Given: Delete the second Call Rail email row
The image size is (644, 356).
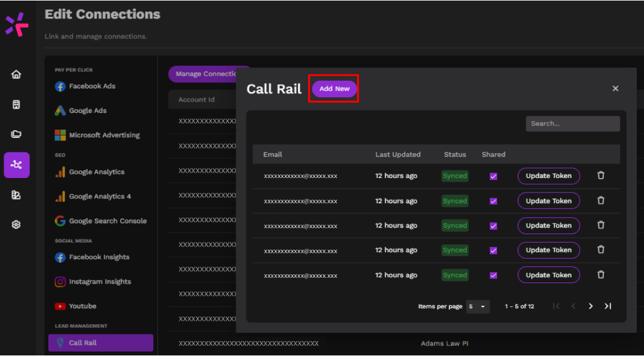Looking at the screenshot, I should point(600,201).
